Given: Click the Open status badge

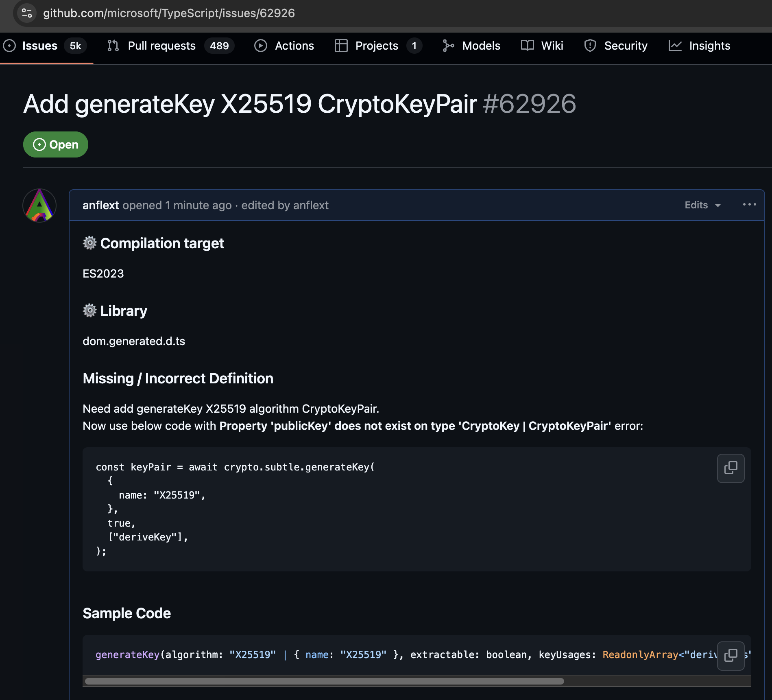Looking at the screenshot, I should 55,144.
